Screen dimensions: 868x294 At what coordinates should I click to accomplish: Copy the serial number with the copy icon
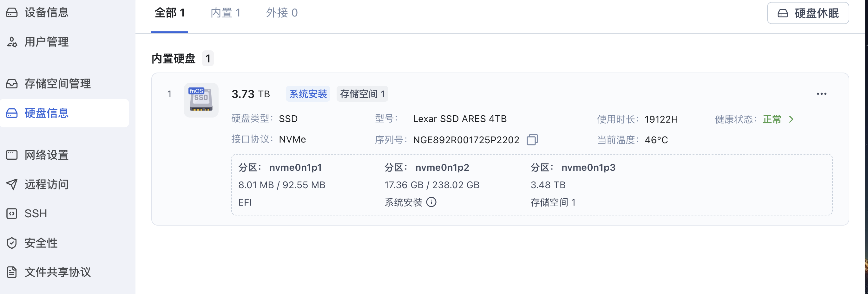pos(532,140)
